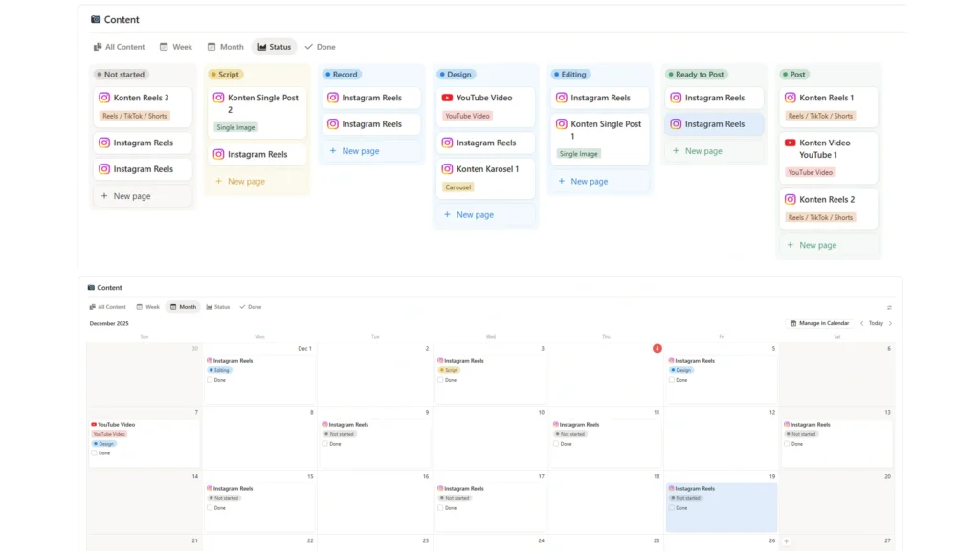Click the Instagram icon on Konten Single Post 2

coord(218,98)
